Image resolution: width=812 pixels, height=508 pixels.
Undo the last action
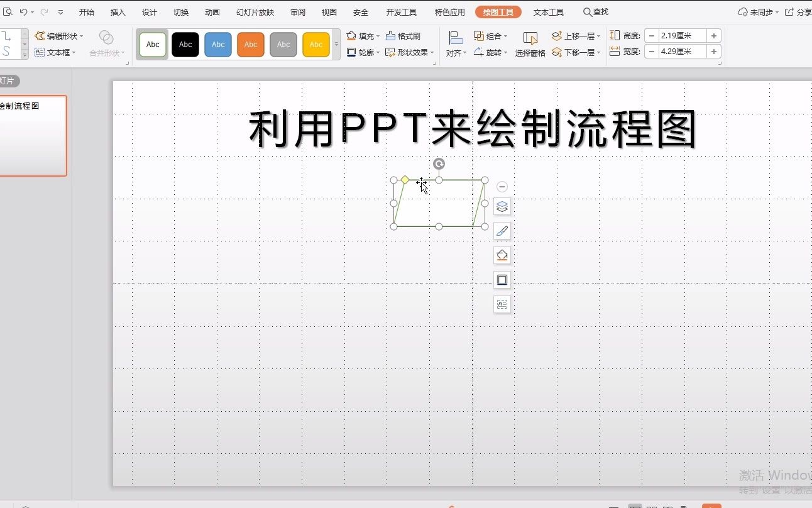[x=23, y=12]
